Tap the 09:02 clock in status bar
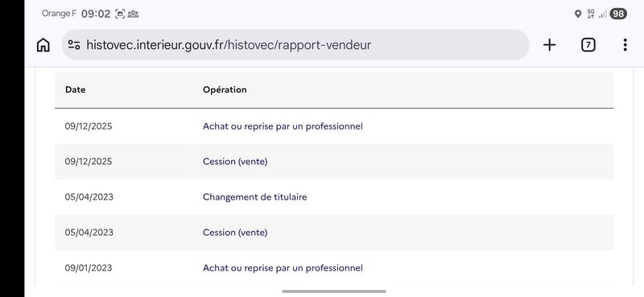The image size is (644, 297). (96, 14)
